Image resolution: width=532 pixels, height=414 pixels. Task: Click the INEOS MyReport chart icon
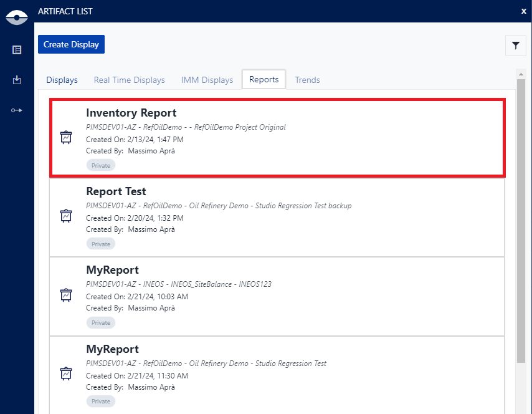click(x=66, y=295)
